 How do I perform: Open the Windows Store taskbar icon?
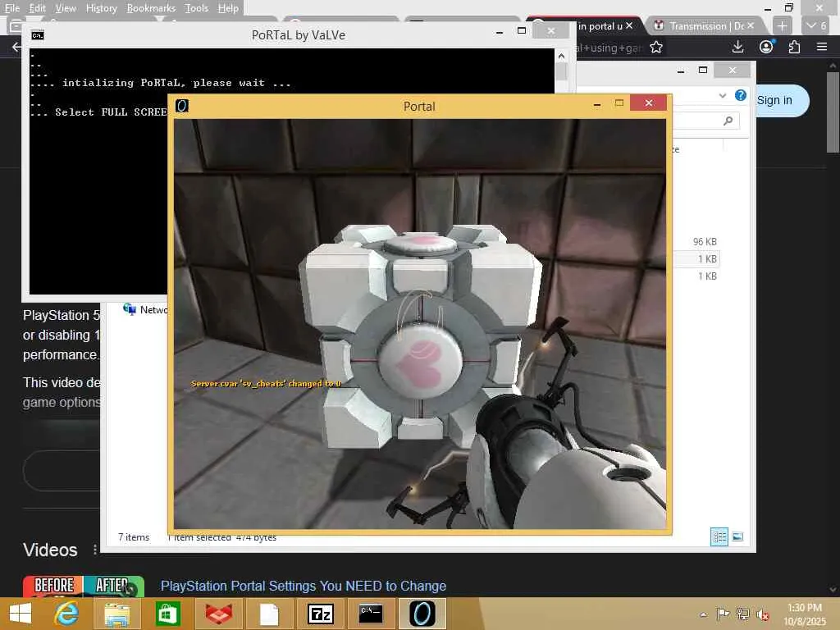tap(167, 614)
